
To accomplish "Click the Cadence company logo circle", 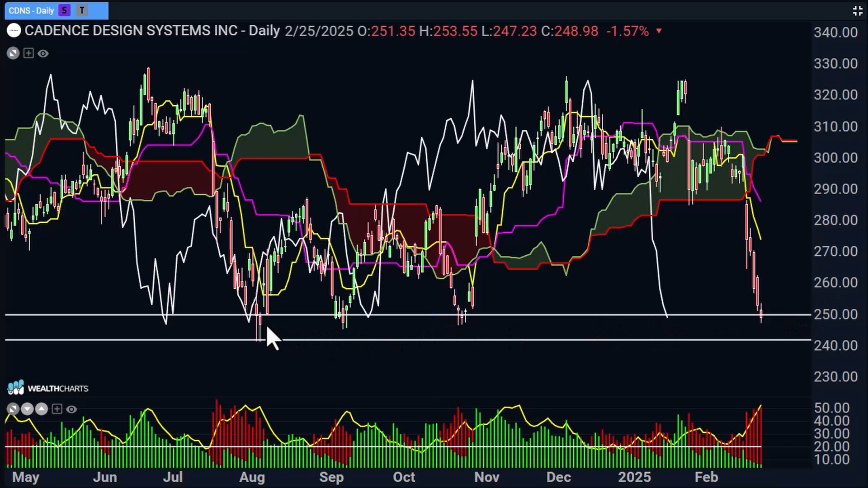I will click(14, 31).
